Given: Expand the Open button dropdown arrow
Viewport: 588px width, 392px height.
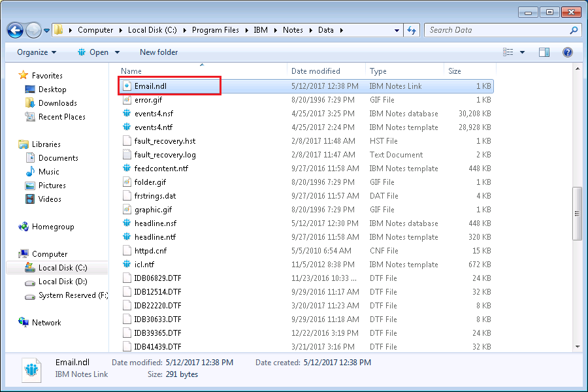Looking at the screenshot, I should pyautogui.click(x=117, y=52).
